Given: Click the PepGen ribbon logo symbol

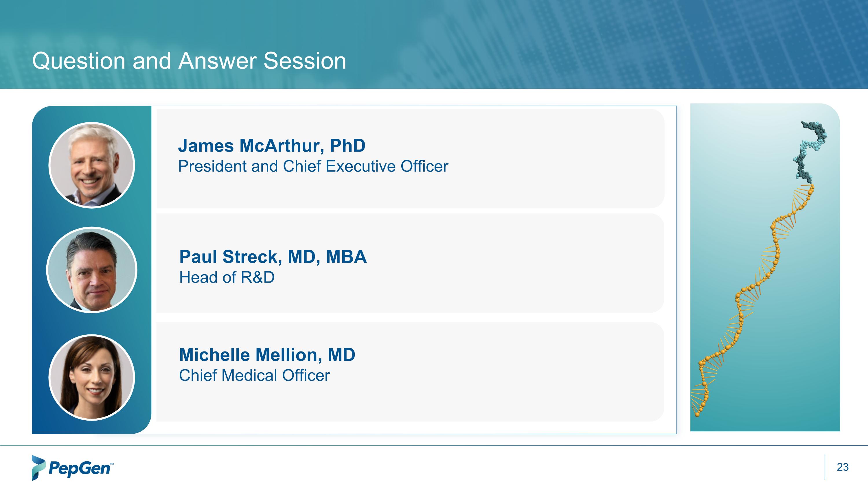Looking at the screenshot, I should tap(38, 467).
